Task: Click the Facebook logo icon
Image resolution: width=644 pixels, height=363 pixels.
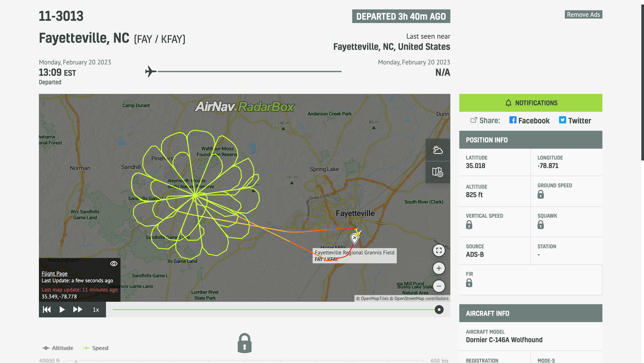Action: click(x=513, y=120)
